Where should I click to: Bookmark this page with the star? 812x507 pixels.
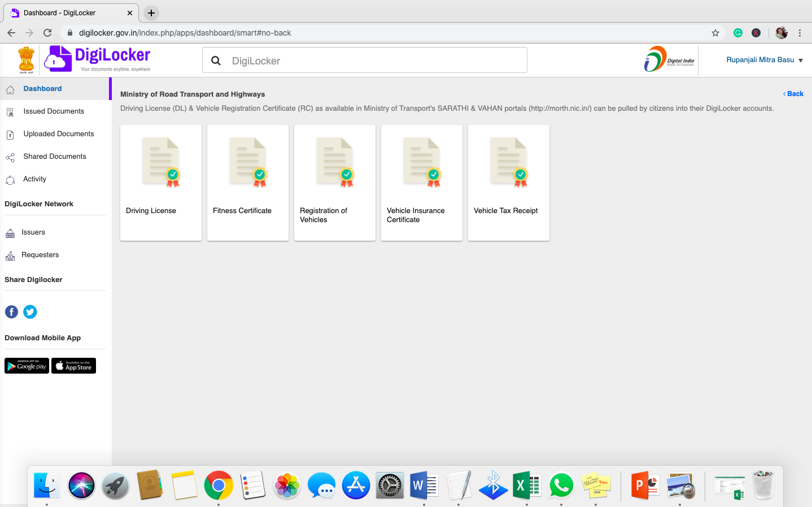click(715, 33)
